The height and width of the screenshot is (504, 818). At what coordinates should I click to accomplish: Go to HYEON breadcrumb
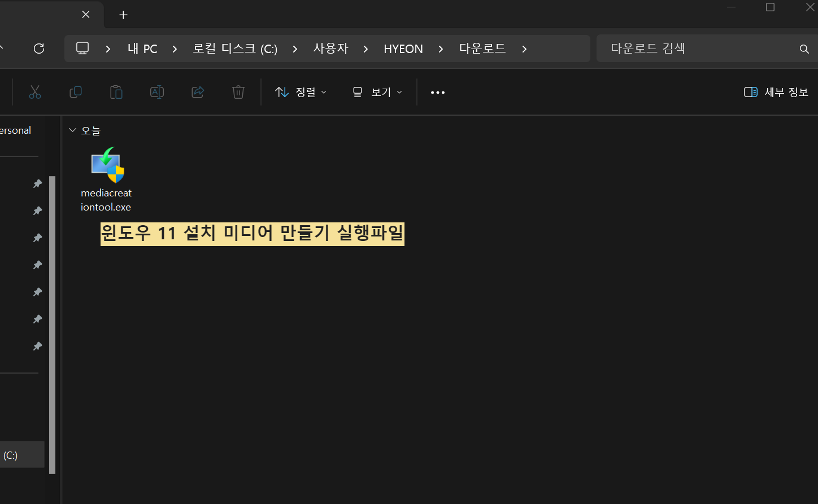403,49
